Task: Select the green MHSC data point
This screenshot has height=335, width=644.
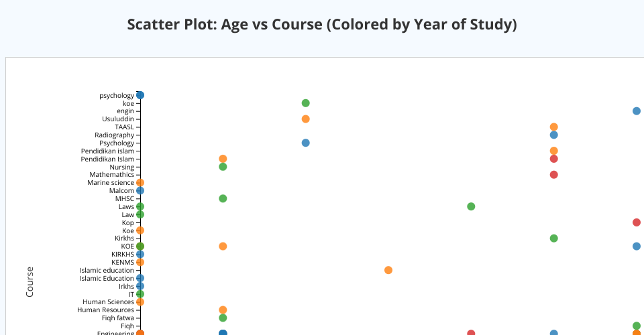Action: [223, 198]
